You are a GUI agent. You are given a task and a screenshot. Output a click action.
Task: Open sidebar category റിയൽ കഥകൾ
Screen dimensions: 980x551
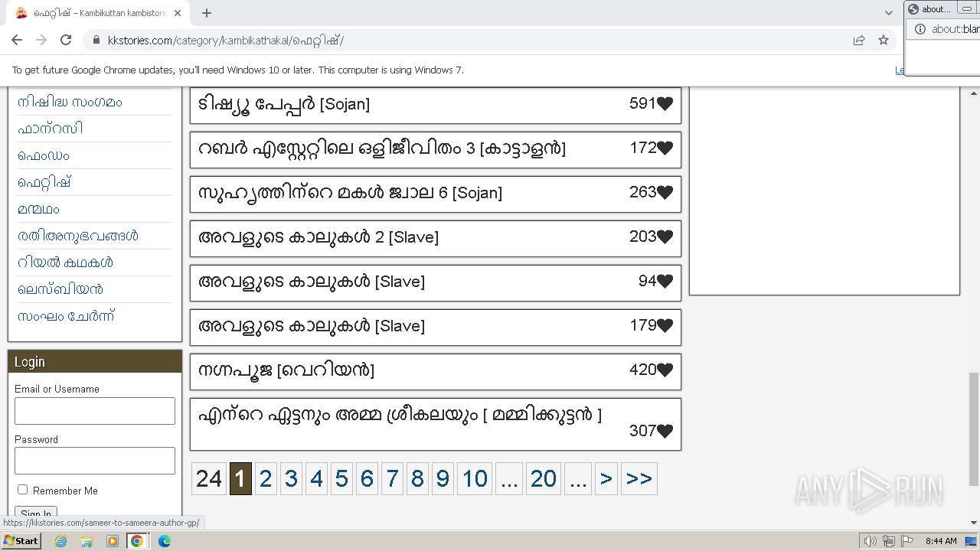point(65,262)
